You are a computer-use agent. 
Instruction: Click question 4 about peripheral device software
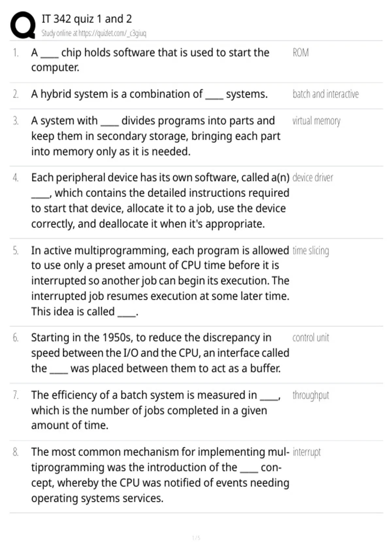click(x=160, y=201)
